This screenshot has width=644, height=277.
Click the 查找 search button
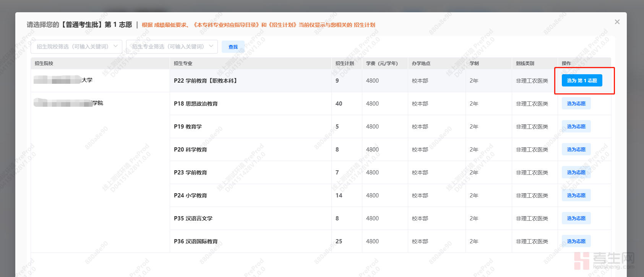(233, 47)
